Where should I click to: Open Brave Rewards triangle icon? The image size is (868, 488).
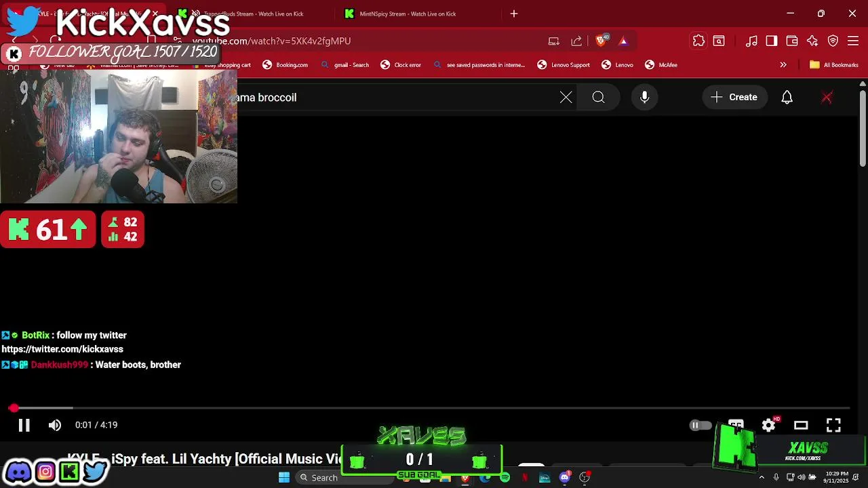[x=623, y=41]
